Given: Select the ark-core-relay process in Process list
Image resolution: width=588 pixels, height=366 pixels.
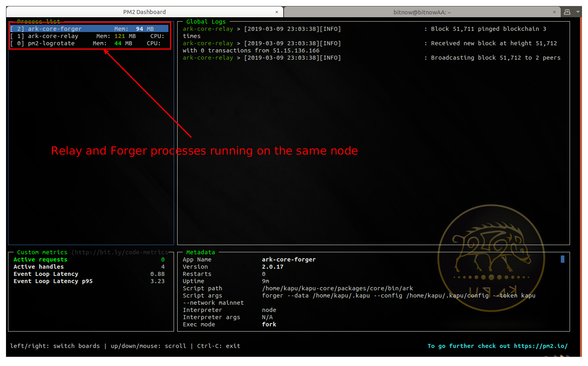Looking at the screenshot, I should click(x=89, y=36).
